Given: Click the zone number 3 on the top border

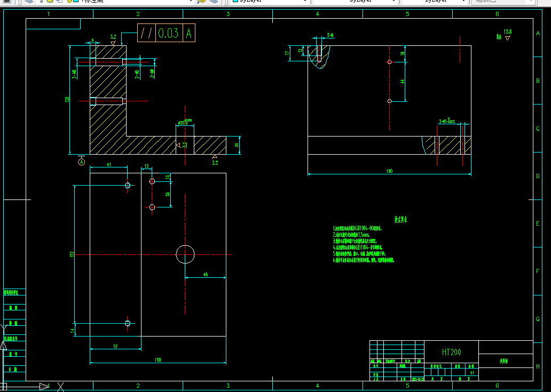Looking at the screenshot, I should tap(228, 14).
